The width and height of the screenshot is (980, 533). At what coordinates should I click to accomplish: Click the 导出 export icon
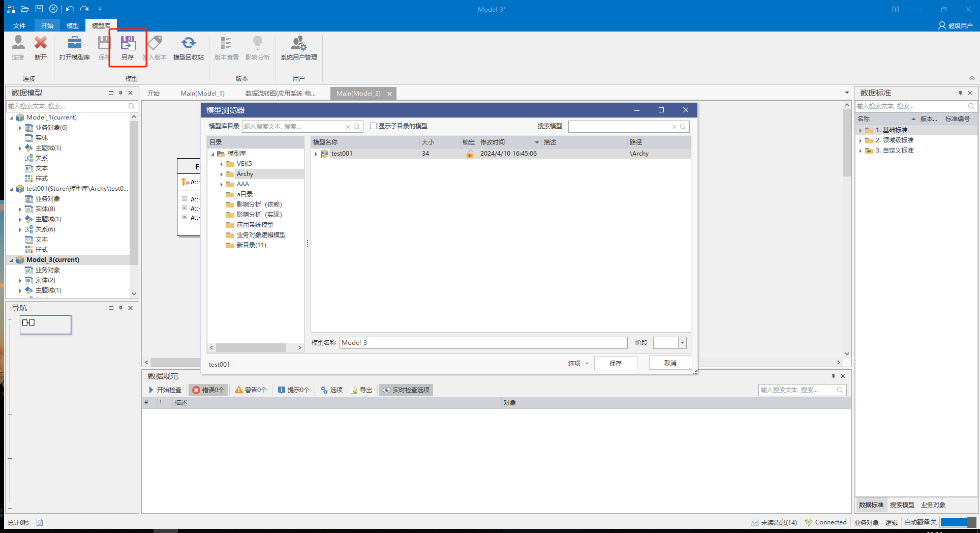[x=354, y=390]
